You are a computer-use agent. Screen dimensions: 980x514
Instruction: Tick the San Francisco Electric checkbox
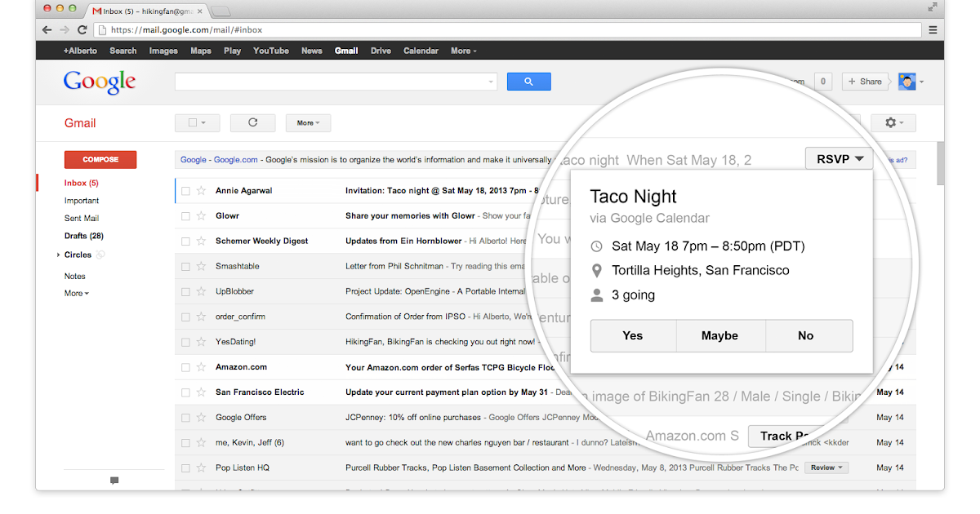tap(185, 392)
